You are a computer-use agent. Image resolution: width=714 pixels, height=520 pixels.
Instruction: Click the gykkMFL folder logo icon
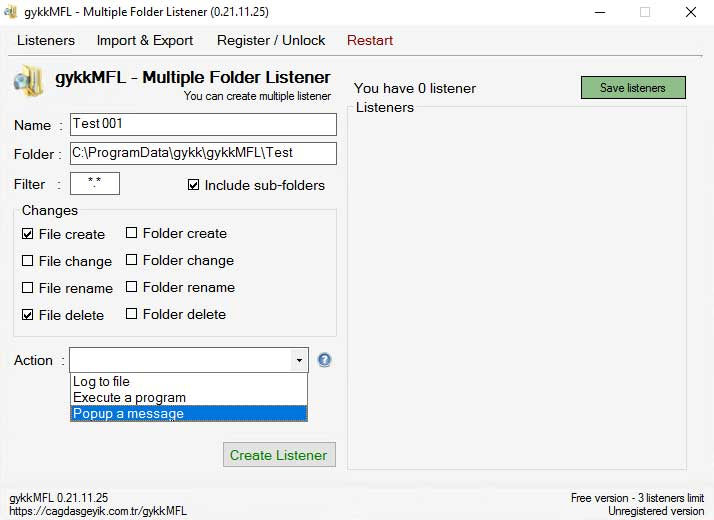point(27,83)
